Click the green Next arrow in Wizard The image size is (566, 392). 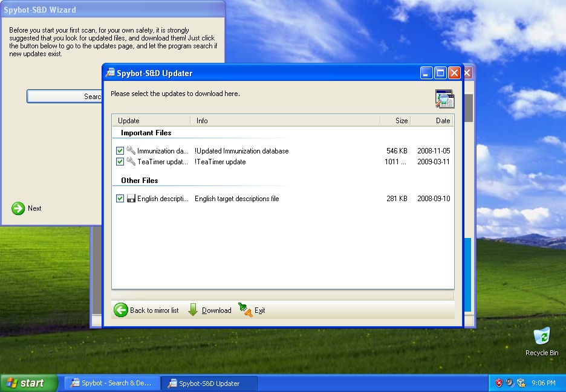pos(18,208)
